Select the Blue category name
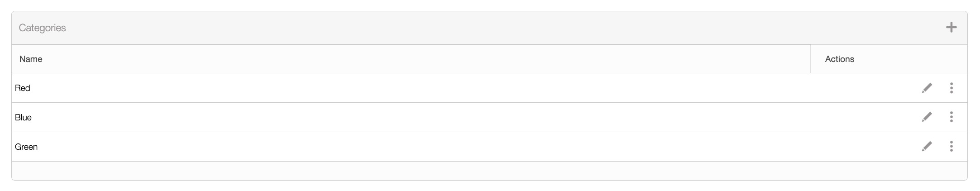The width and height of the screenshot is (980, 191). tap(24, 118)
